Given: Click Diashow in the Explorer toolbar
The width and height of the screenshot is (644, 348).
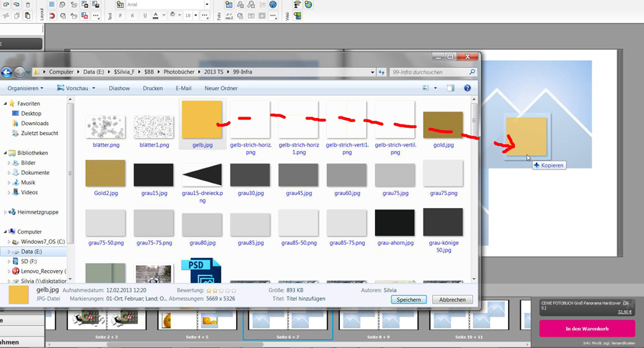Looking at the screenshot, I should coord(119,89).
